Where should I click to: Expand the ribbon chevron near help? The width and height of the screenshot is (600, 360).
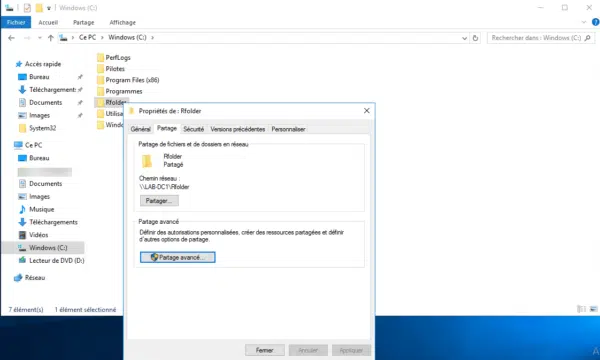584,22
